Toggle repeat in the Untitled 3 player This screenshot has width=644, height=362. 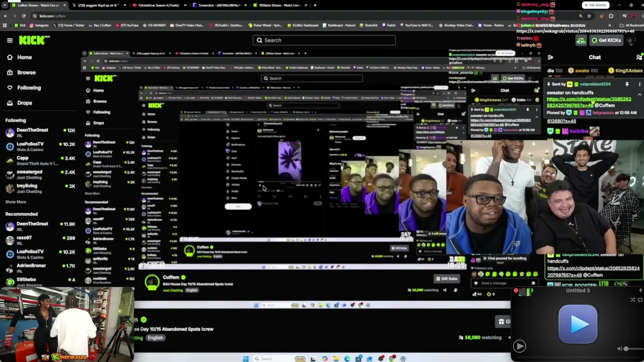click(640, 300)
